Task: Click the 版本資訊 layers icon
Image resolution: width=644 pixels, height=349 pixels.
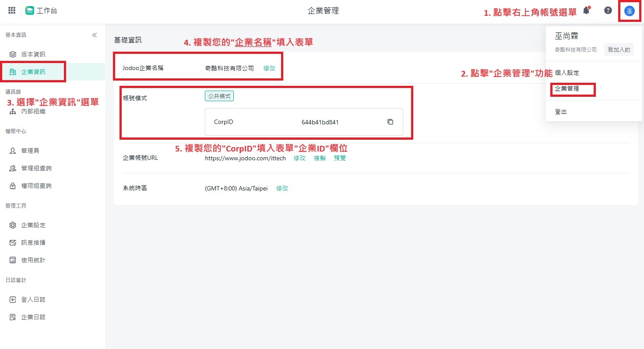Action: click(x=13, y=54)
